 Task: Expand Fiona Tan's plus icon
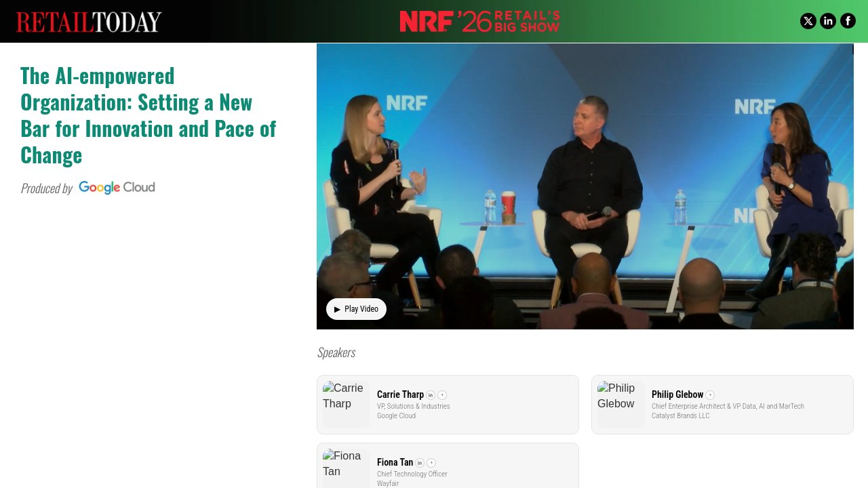431,463
